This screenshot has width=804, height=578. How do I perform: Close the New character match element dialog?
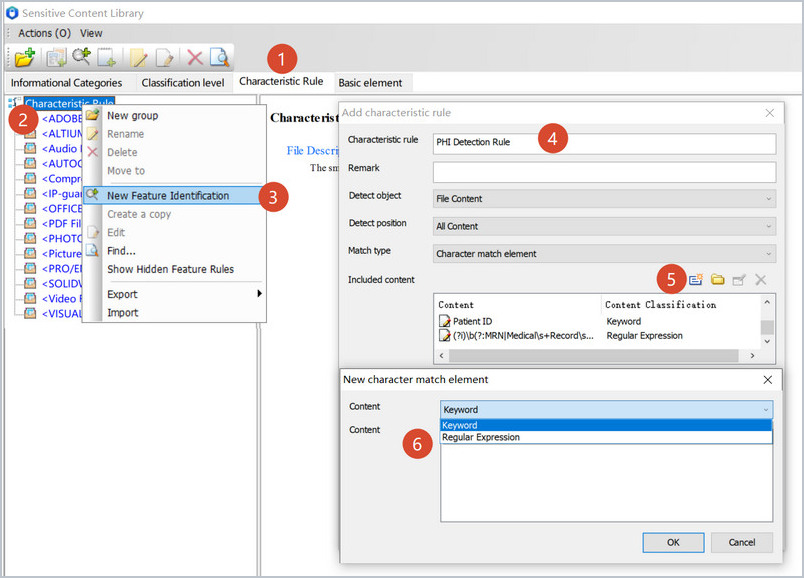pyautogui.click(x=768, y=380)
